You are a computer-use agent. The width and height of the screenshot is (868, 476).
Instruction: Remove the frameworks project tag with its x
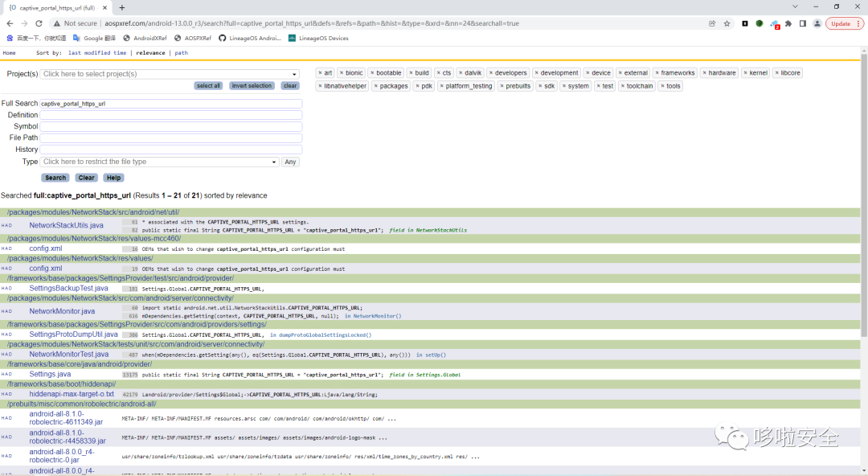point(657,73)
